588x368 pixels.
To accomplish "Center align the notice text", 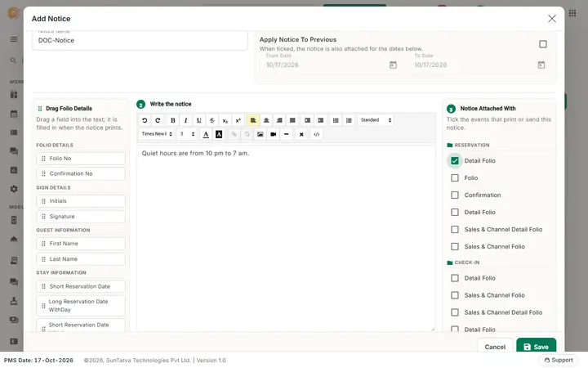I will (x=266, y=120).
